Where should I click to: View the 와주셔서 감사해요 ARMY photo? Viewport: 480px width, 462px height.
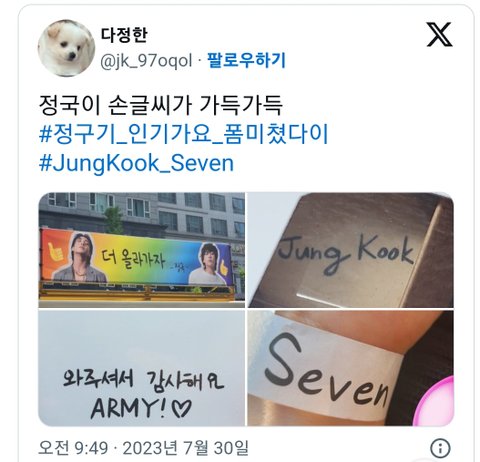click(142, 368)
